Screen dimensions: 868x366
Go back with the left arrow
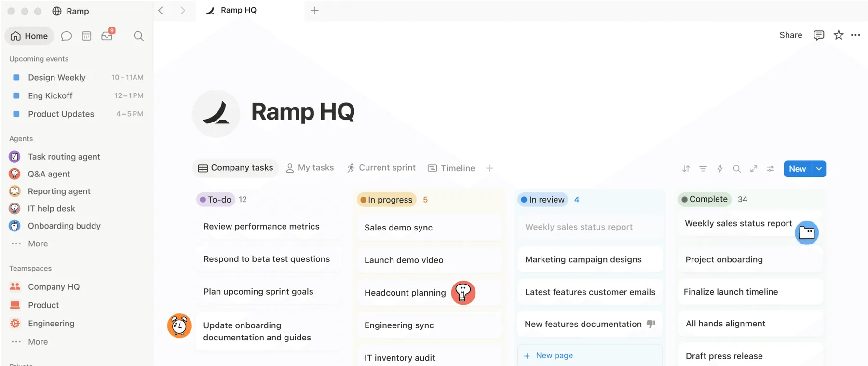tap(161, 10)
